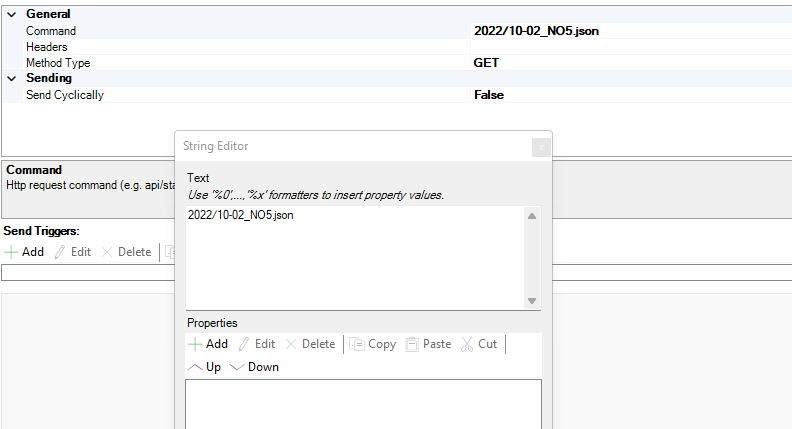Add a new Send Trigger

[24, 252]
